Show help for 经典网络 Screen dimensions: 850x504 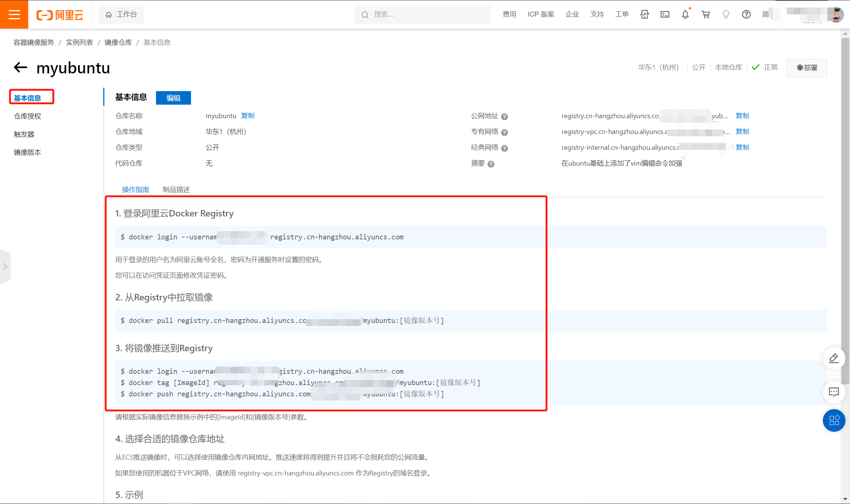pyautogui.click(x=504, y=148)
